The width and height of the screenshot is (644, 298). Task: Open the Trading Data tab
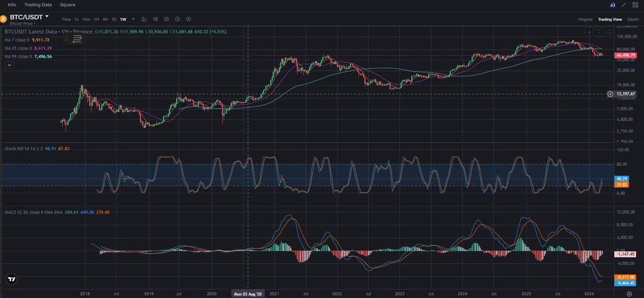coord(38,4)
